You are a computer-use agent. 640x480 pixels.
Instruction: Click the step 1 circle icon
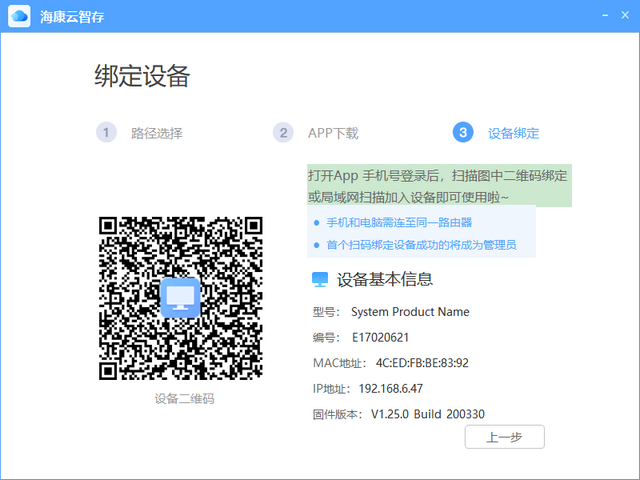[106, 133]
